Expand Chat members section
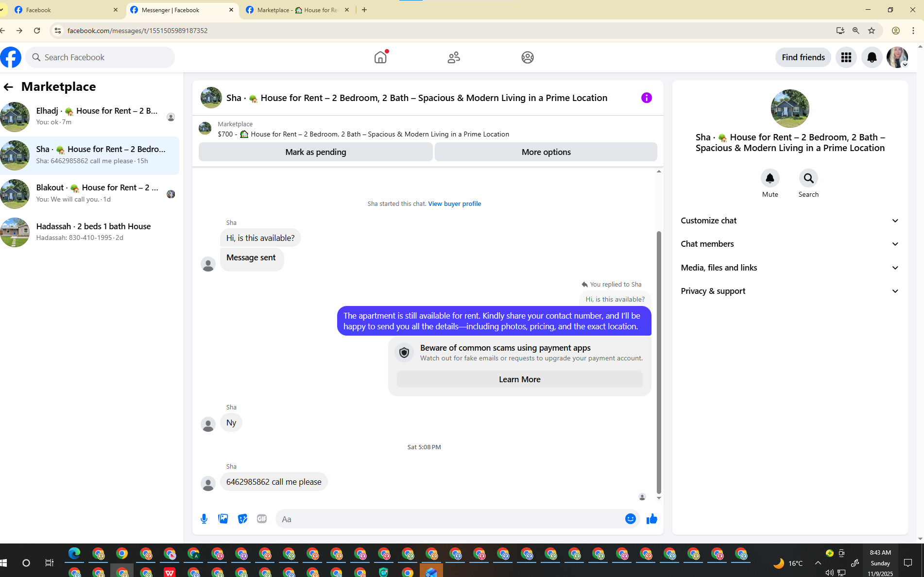Image resolution: width=924 pixels, height=577 pixels. coord(790,244)
